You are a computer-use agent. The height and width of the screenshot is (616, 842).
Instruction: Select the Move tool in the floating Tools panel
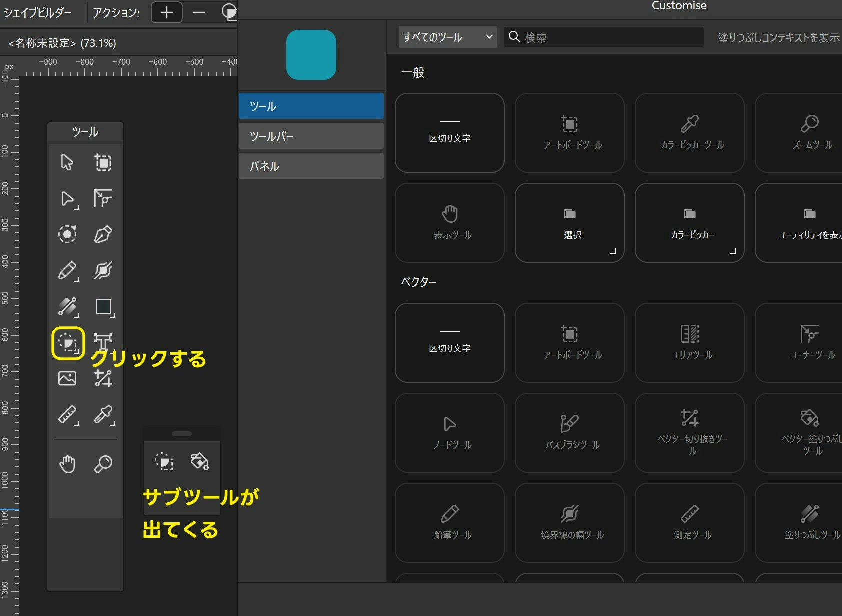[67, 162]
